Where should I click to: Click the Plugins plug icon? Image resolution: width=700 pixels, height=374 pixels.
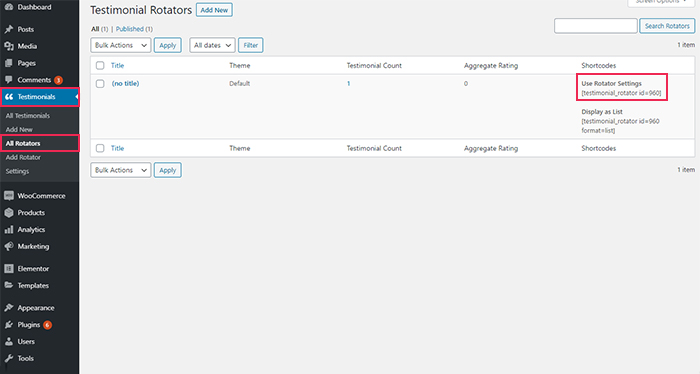click(x=8, y=325)
